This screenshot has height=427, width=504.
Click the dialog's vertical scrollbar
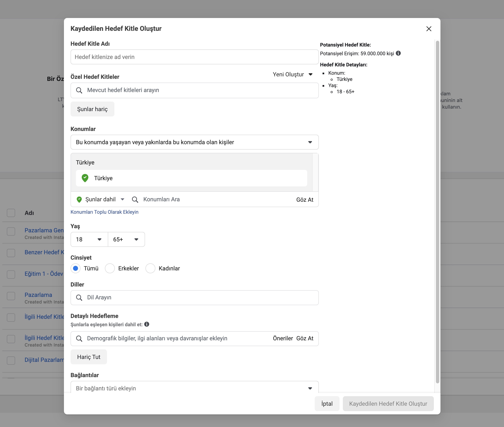(x=437, y=212)
